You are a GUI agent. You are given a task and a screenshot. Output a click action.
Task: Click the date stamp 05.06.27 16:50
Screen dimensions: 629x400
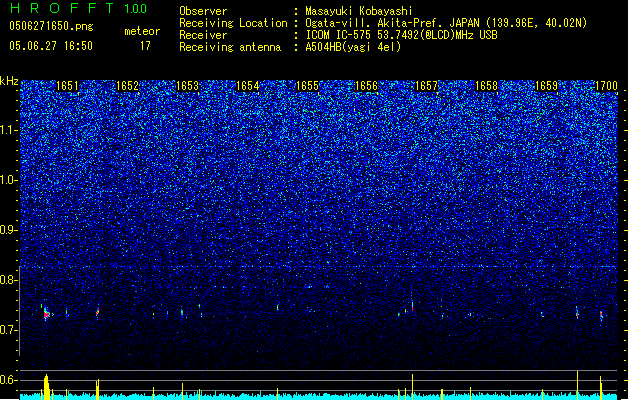click(x=51, y=46)
